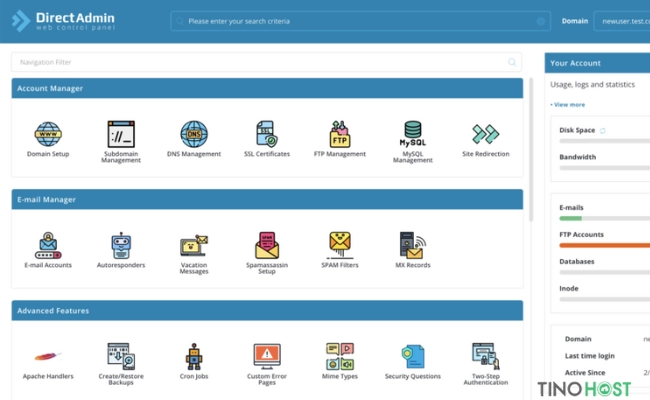Screen dimensions: 650x400
Task: Open Create/Restore Backups
Action: [121, 364]
